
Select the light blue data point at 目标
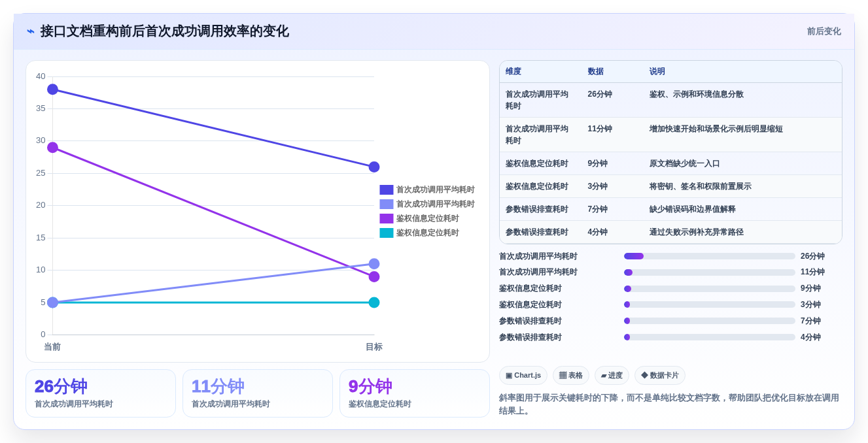[374, 264]
